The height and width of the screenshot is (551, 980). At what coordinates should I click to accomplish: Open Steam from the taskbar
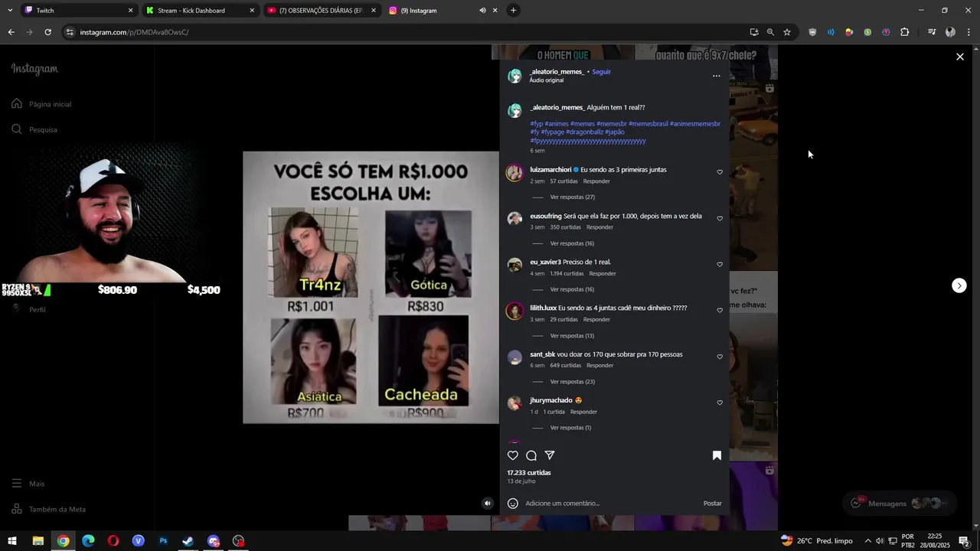coord(188,541)
